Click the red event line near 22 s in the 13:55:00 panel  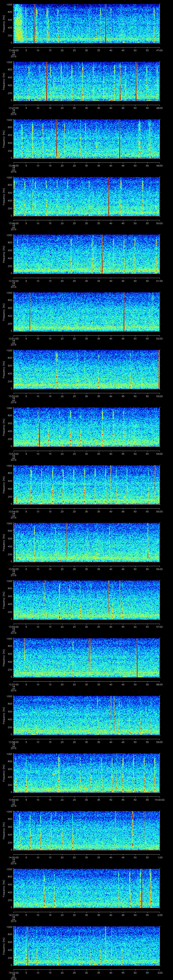[67, 540]
